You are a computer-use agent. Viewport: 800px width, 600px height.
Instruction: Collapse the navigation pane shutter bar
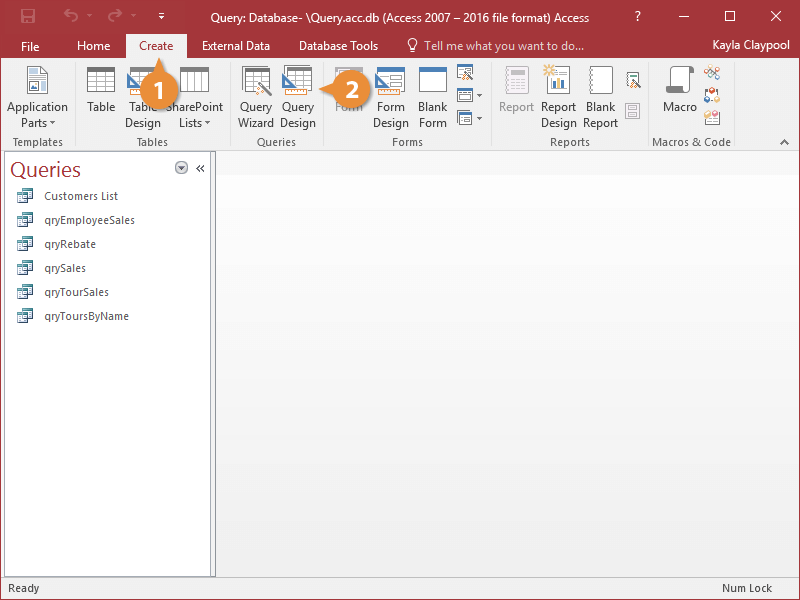pyautogui.click(x=200, y=168)
